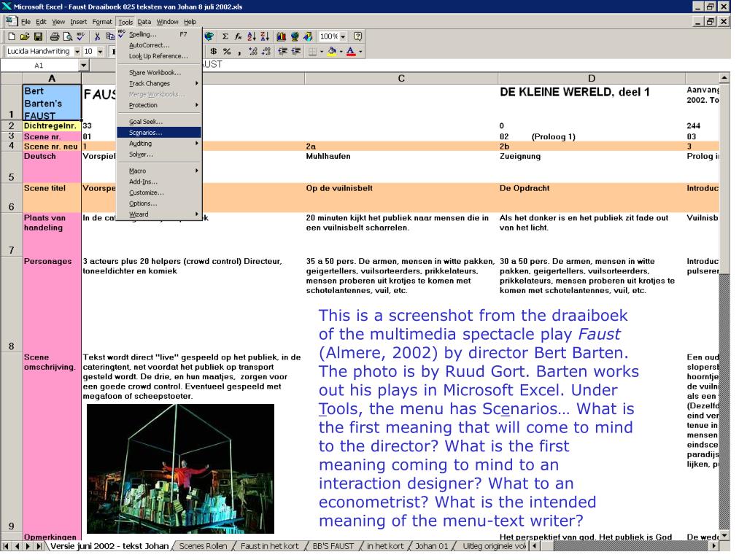Screen dimensions: 747x560
Task: Expand Protection submenu
Action: 158,105
